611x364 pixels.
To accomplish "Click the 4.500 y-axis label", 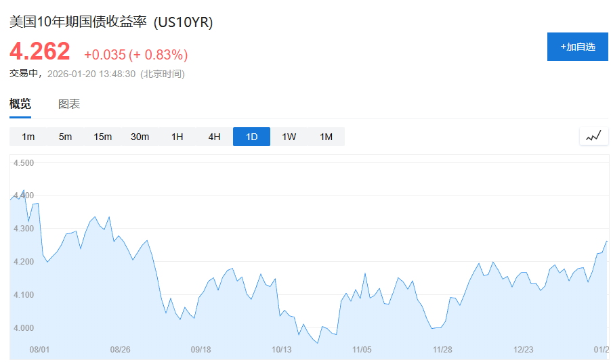I will 24,163.
